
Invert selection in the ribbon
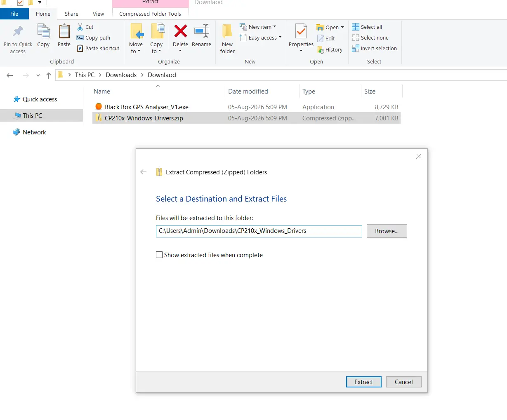[x=375, y=48]
